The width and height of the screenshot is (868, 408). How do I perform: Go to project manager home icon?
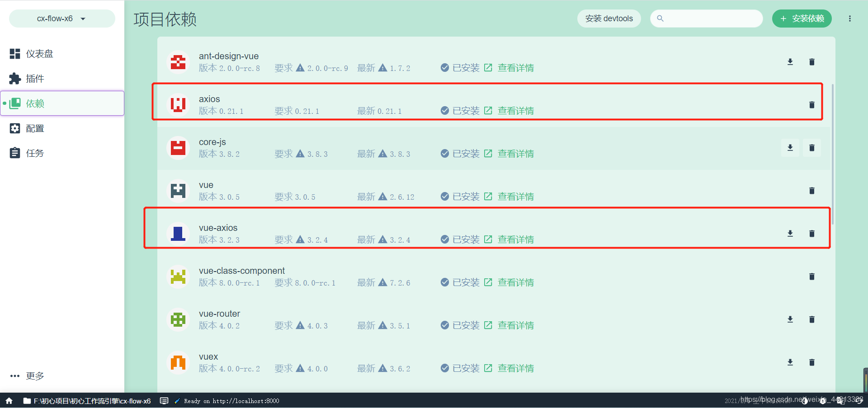9,401
